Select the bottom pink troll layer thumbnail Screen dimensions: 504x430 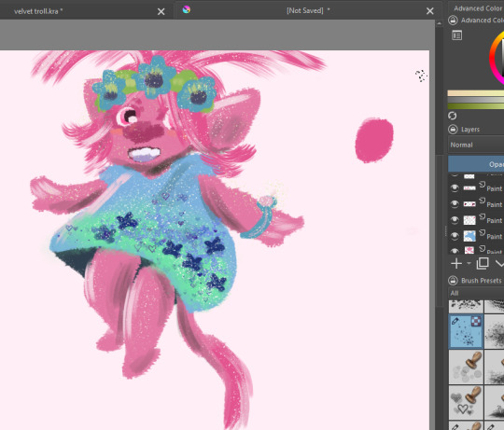coord(469,250)
